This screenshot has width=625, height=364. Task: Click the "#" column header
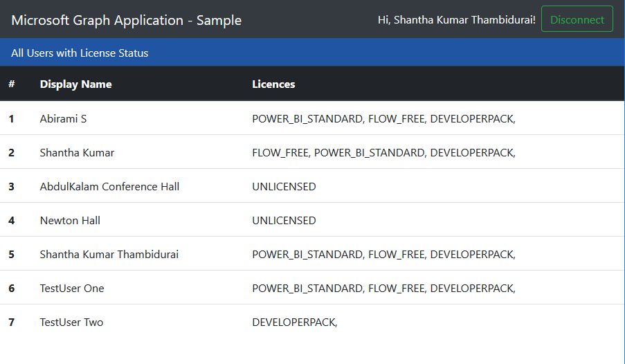tap(12, 84)
